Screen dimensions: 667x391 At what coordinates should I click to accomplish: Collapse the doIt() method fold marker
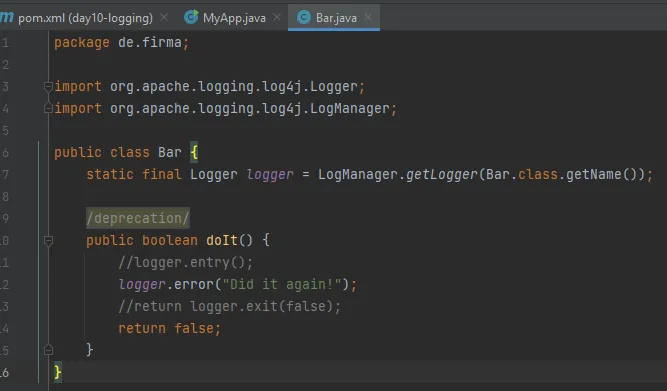click(48, 241)
